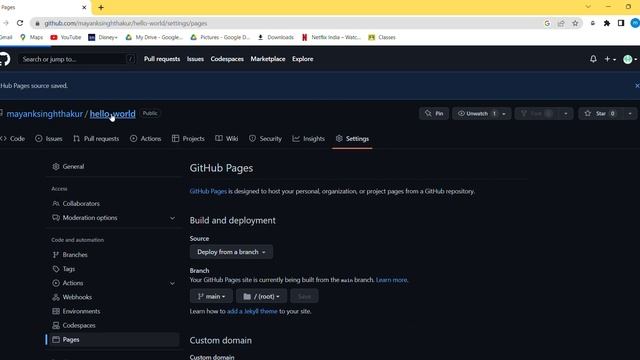Open Downloads bookmark

(x=276, y=37)
